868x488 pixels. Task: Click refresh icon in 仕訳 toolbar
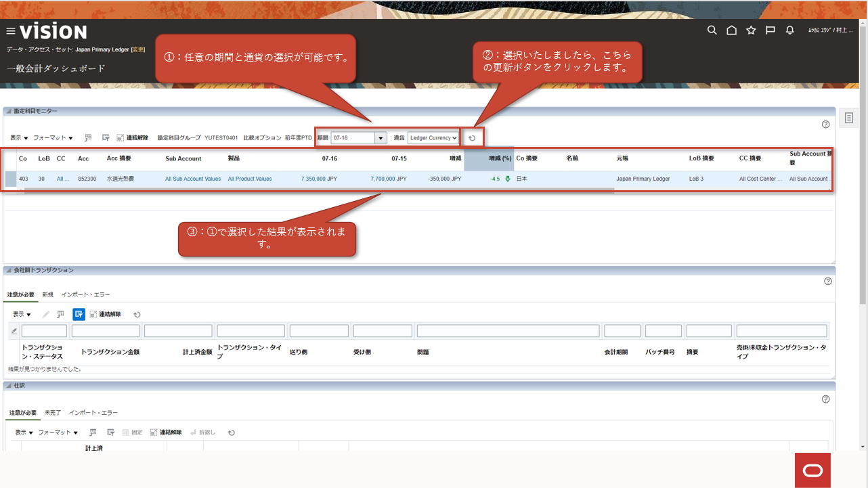click(x=232, y=432)
